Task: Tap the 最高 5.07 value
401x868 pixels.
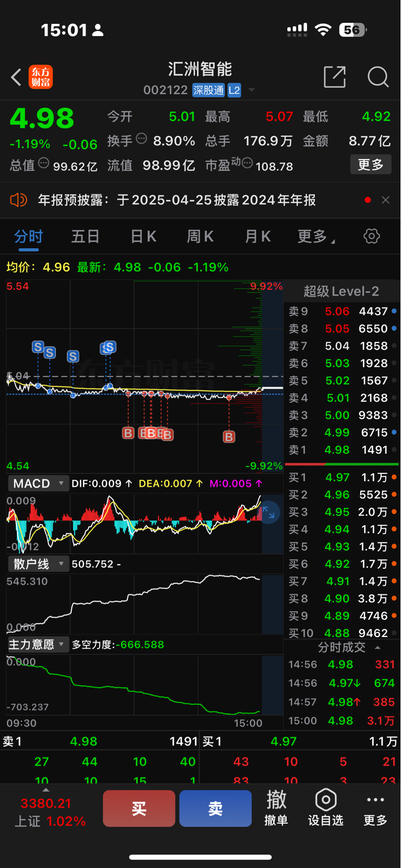Action: 280,116
